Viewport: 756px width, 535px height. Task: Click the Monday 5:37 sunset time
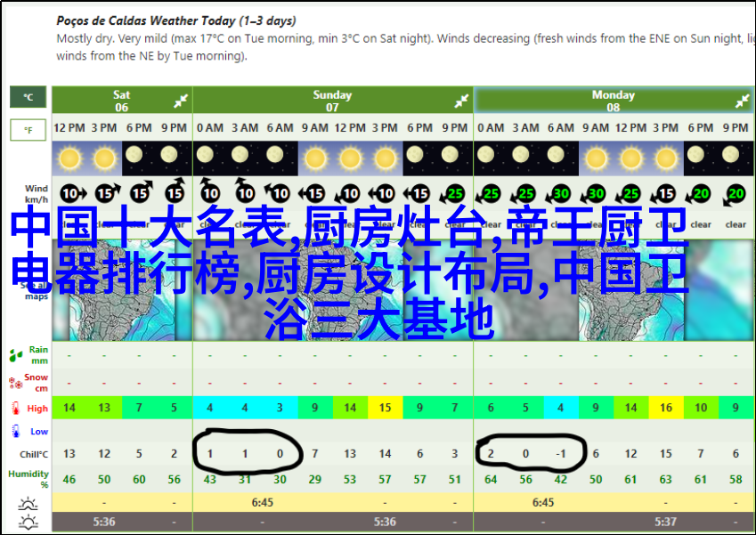(x=665, y=522)
